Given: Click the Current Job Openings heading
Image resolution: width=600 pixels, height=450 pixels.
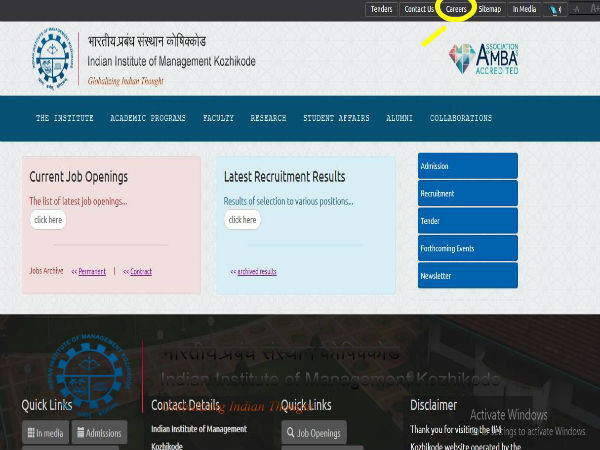Looking at the screenshot, I should 78,177.
